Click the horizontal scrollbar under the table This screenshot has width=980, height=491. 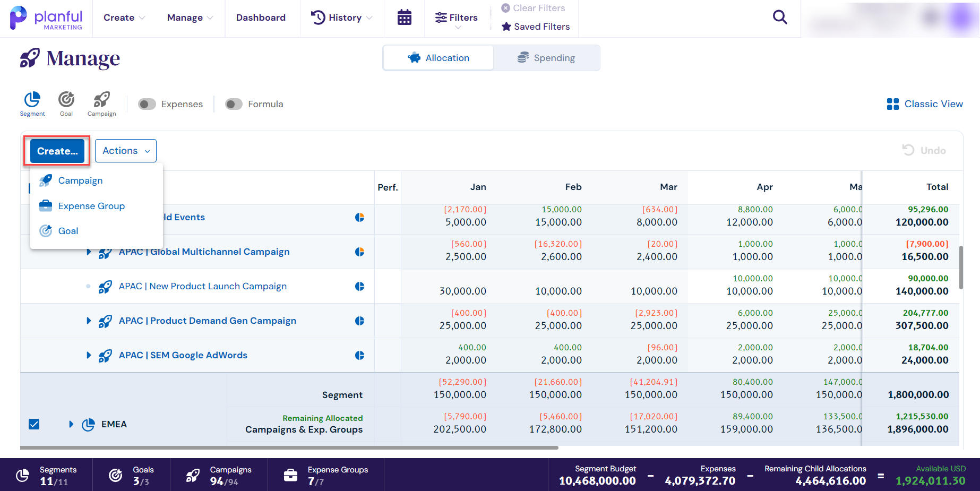click(289, 447)
